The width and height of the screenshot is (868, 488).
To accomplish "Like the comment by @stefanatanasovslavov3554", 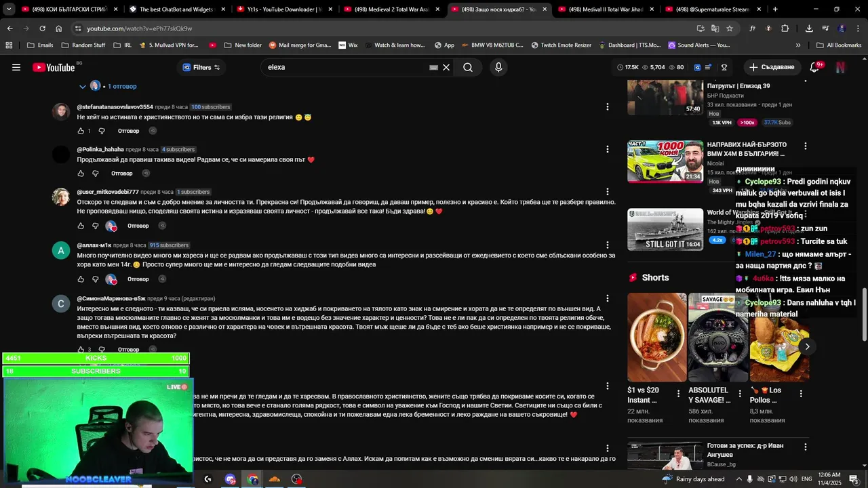I will coord(80,131).
